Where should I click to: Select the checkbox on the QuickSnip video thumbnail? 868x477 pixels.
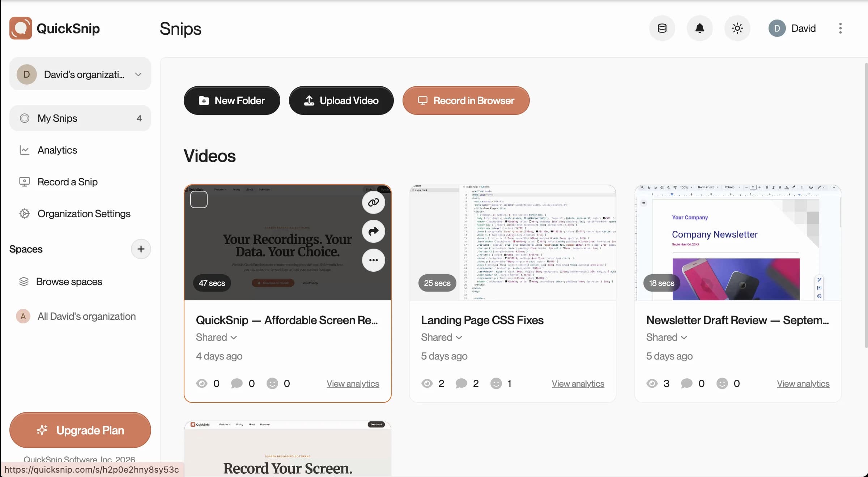[x=199, y=199]
